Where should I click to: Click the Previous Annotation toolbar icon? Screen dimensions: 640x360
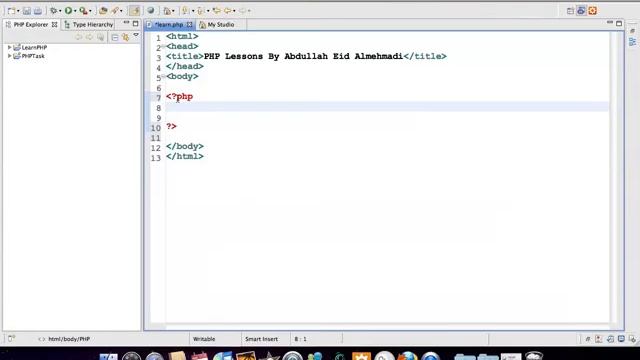click(x=201, y=11)
